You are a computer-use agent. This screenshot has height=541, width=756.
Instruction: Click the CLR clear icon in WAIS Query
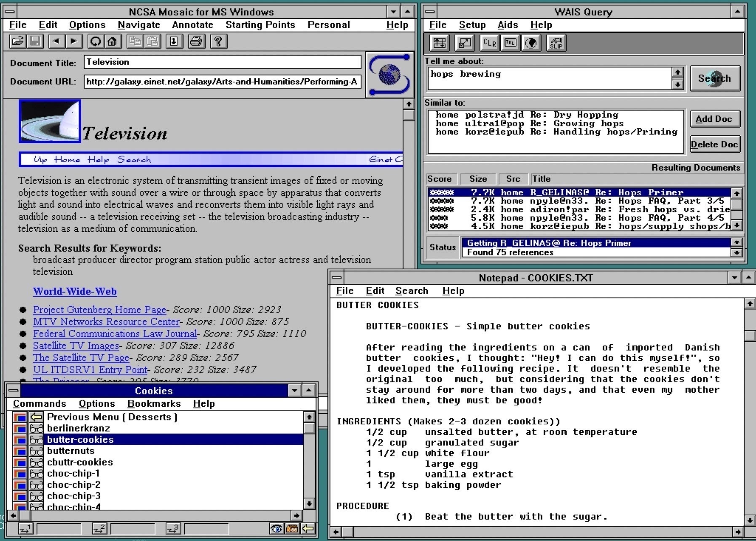pyautogui.click(x=489, y=43)
